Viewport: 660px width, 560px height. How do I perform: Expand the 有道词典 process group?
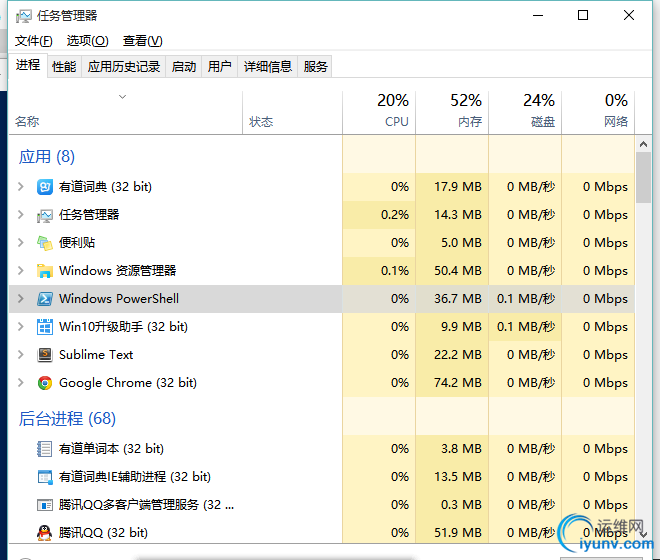coord(21,187)
